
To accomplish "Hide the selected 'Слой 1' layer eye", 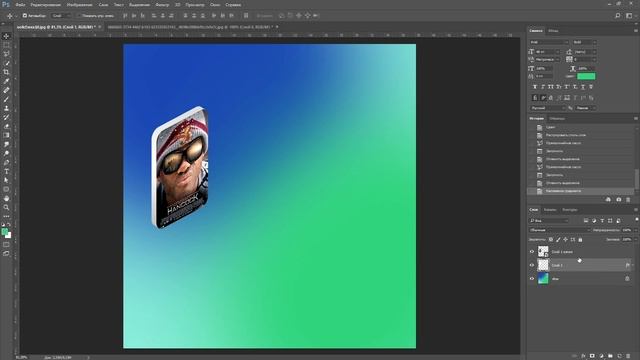I will [532, 265].
